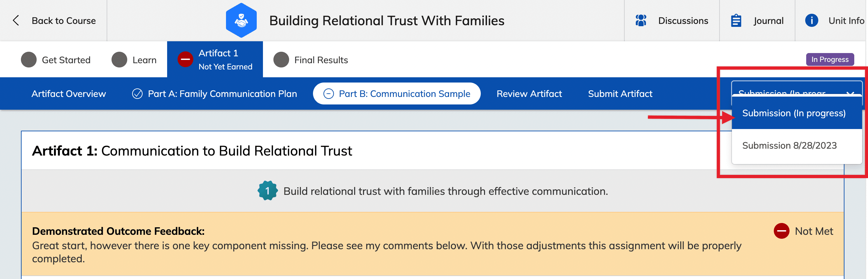
Task: Click the Get Started gray step circle
Action: click(x=29, y=60)
